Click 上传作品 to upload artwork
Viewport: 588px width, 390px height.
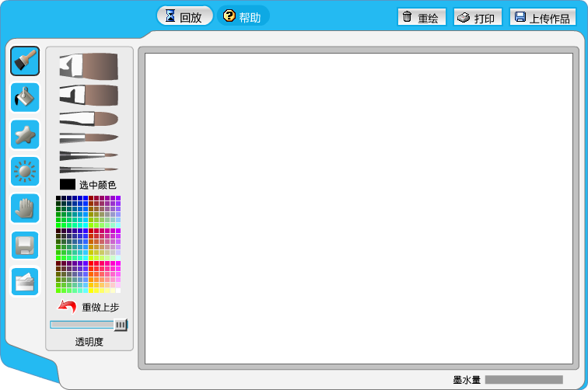click(543, 17)
